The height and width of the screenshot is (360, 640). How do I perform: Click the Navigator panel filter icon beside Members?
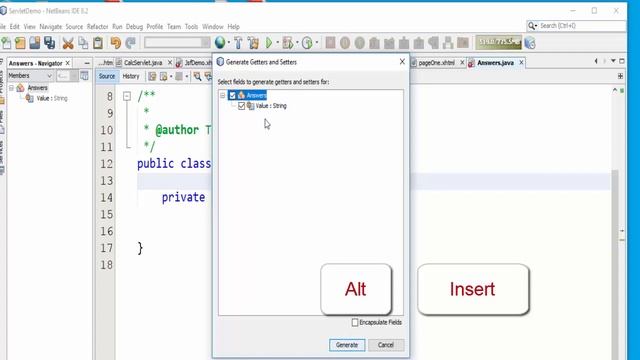[84, 76]
